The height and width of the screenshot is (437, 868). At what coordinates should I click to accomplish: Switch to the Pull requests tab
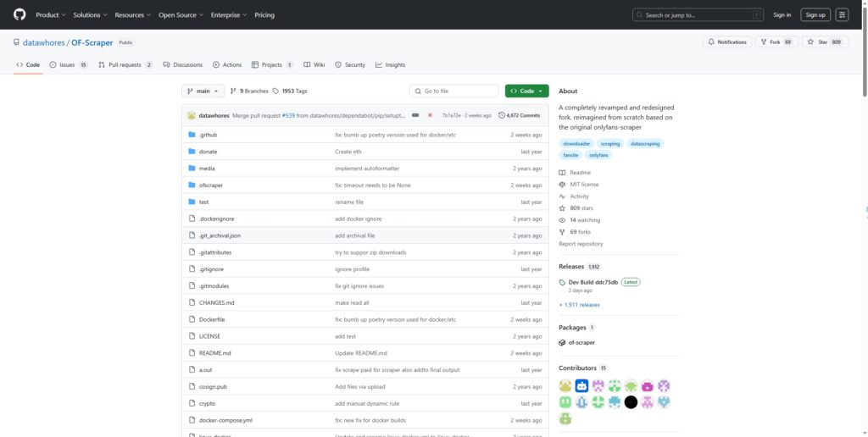(125, 64)
